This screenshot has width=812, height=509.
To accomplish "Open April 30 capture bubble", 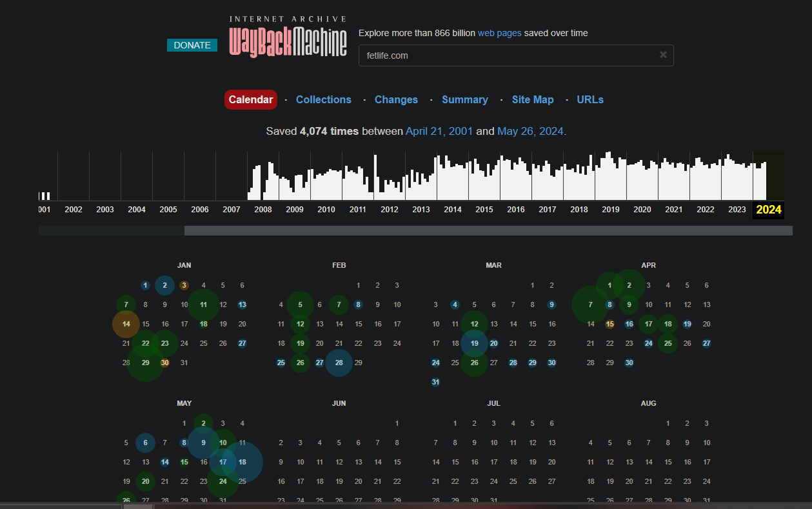I will (629, 363).
